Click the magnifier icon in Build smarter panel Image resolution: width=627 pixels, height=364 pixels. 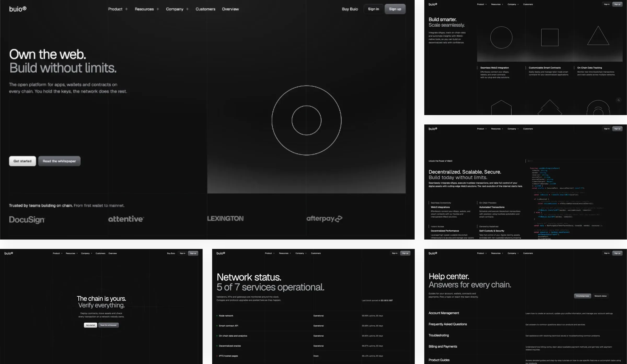[x=618, y=100]
